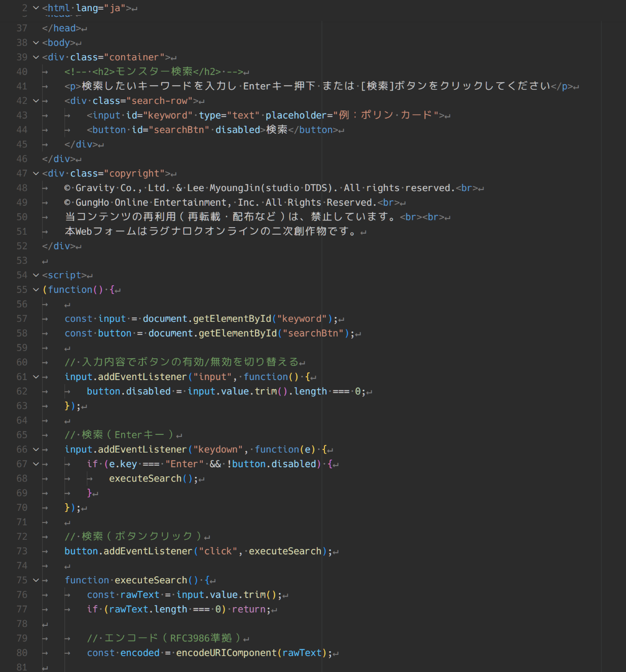Fold the (function() { wrapper on line 55
Viewport: 626px width, 672px height.
36,290
